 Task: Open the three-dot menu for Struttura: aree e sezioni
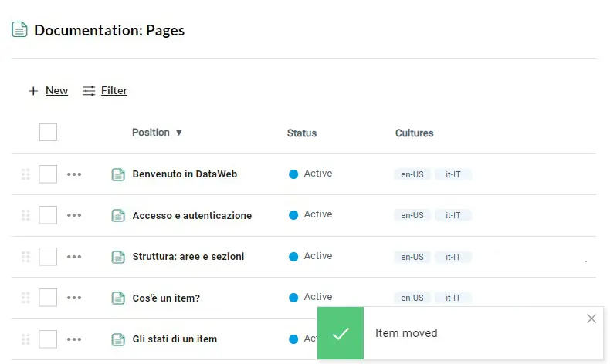[74, 257]
